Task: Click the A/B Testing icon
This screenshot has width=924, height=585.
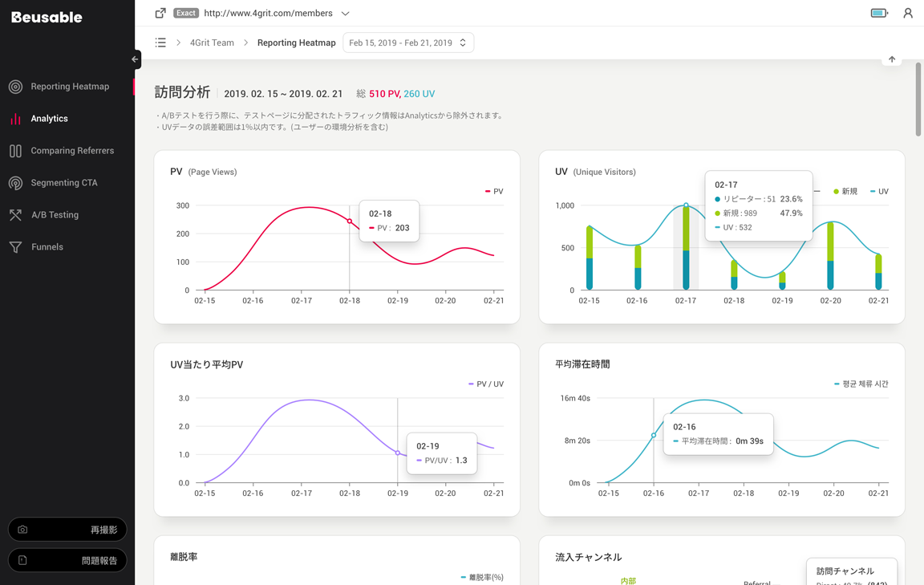Action: 16,214
